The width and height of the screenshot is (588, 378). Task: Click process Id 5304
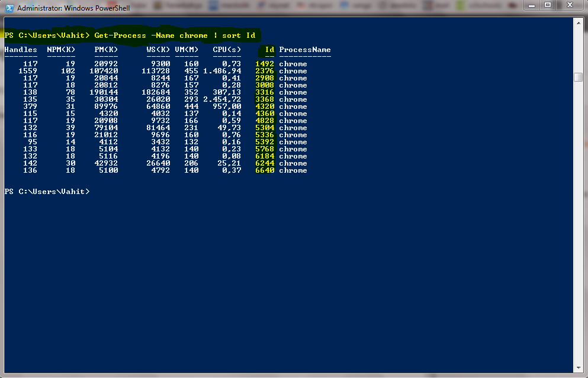click(x=265, y=128)
